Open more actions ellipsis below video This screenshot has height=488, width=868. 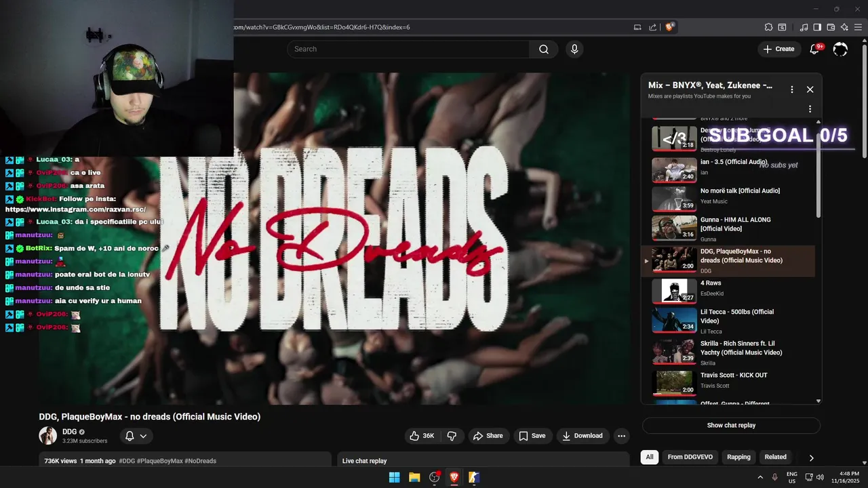620,436
